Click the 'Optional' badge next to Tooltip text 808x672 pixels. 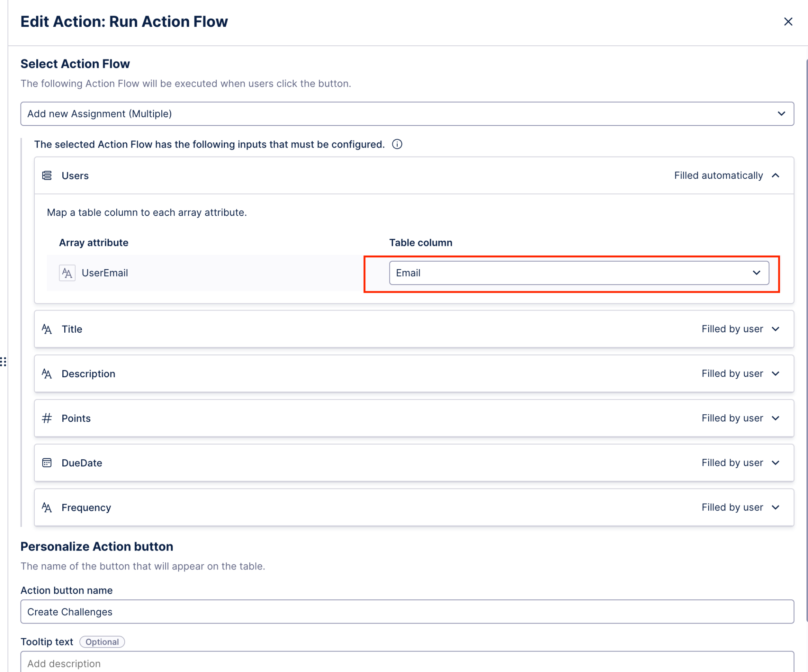[x=102, y=642]
